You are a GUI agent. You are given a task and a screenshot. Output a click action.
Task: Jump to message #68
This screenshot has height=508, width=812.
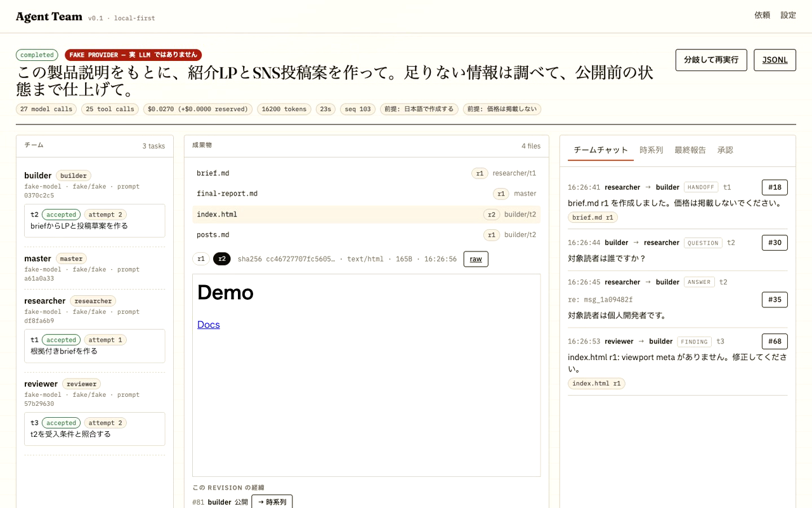pyautogui.click(x=775, y=341)
